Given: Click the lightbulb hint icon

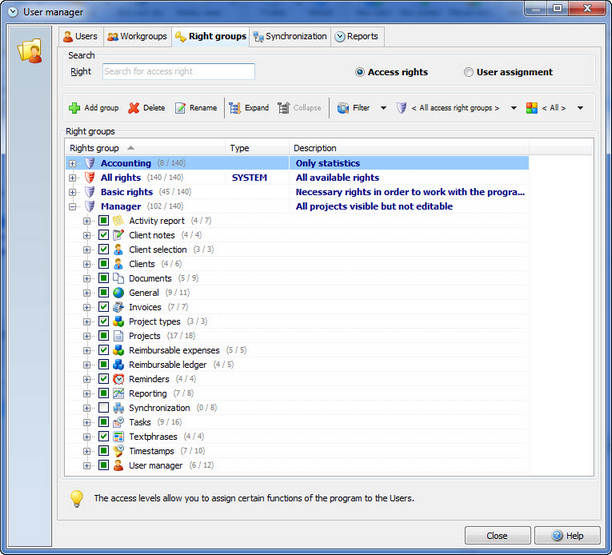Looking at the screenshot, I should pos(77,498).
